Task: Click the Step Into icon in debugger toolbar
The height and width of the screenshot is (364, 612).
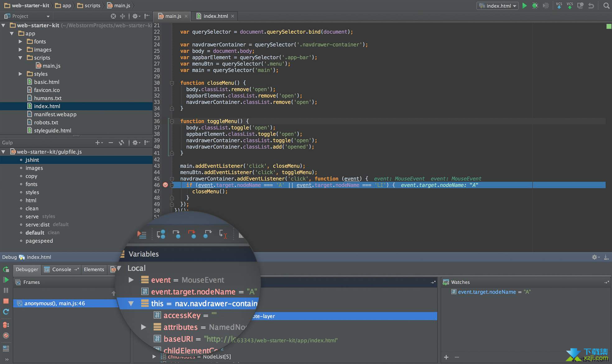Action: tap(177, 234)
